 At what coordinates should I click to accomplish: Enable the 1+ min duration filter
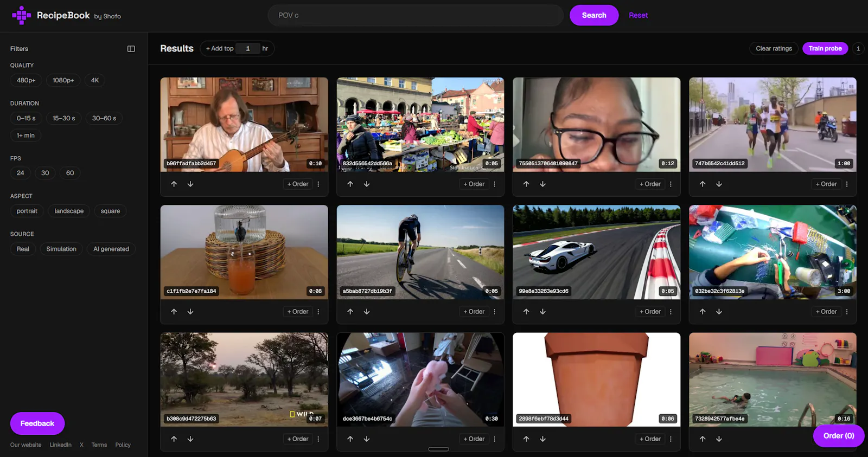[x=25, y=136]
